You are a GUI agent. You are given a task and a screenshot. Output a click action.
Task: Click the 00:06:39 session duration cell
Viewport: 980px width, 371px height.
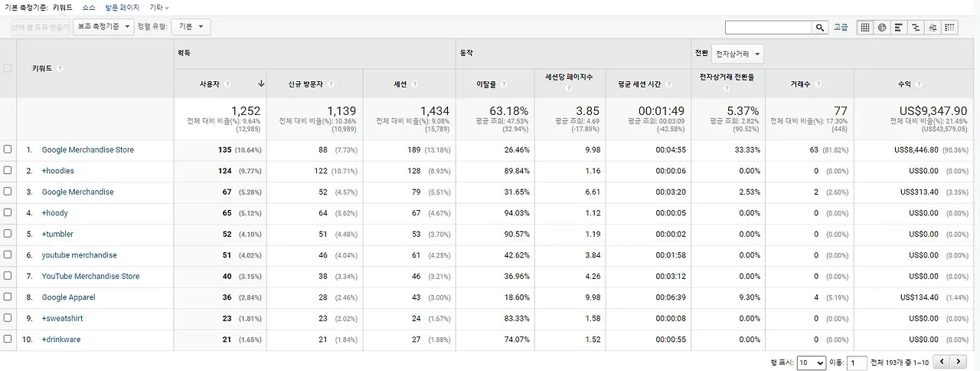[x=671, y=297]
